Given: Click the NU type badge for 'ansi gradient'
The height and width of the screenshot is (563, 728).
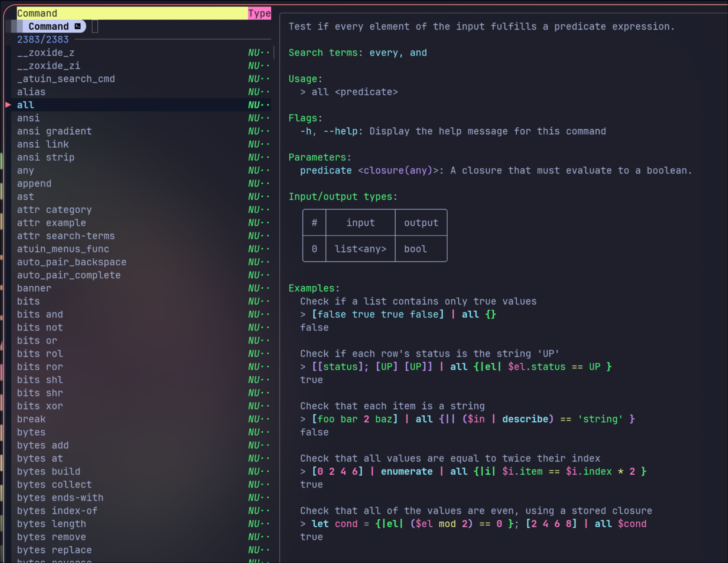Looking at the screenshot, I should 258,131.
